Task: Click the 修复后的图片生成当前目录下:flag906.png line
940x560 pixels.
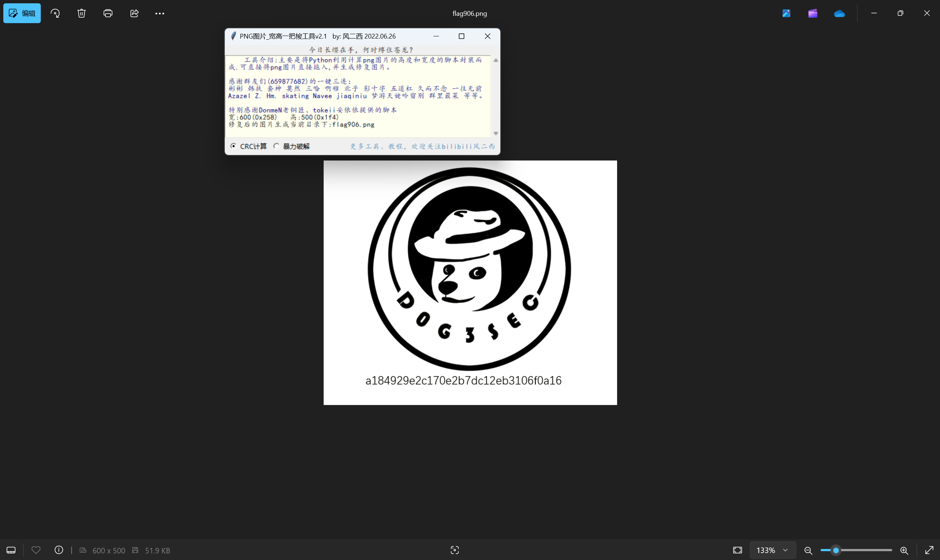Action: (x=302, y=124)
